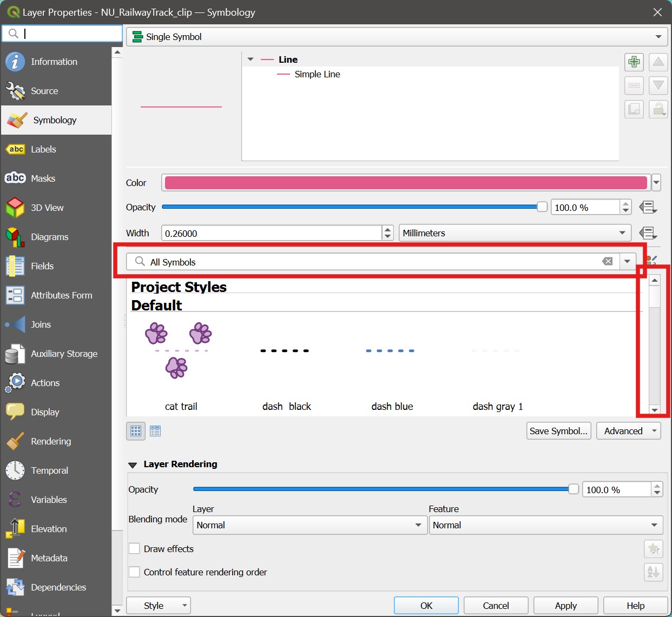Click the Attributes Form sidebar icon
Viewport: 672px width, 617px height.
(15, 295)
